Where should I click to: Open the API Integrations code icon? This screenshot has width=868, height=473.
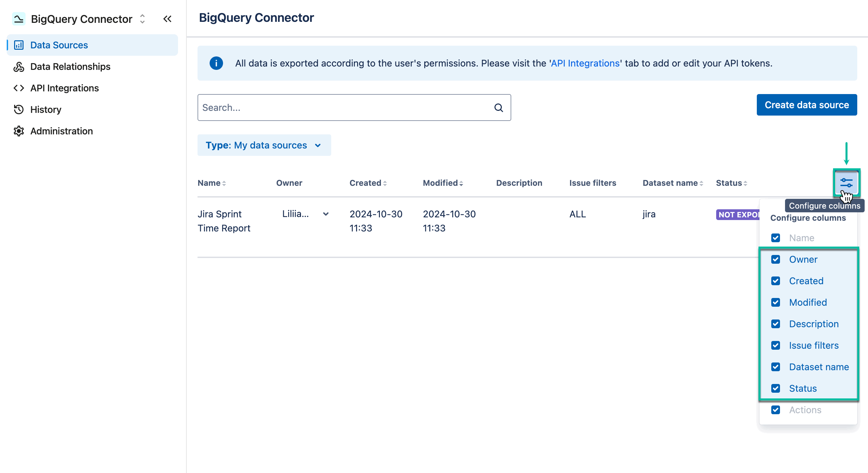click(19, 88)
